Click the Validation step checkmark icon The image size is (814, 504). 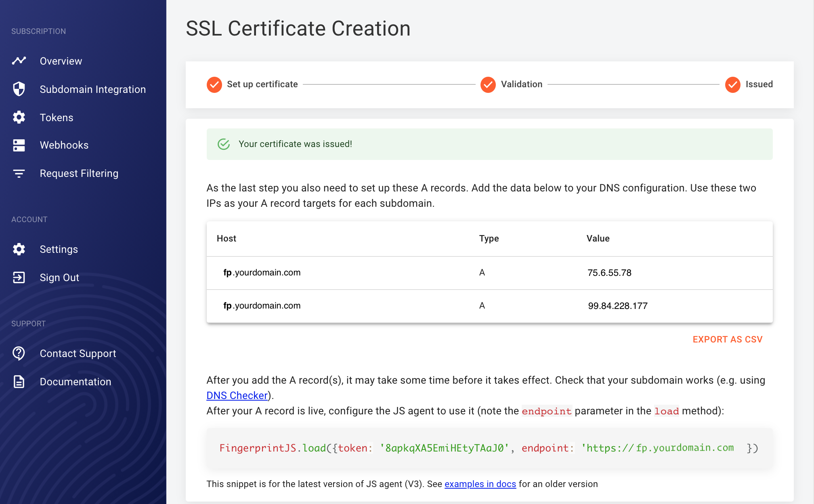488,84
